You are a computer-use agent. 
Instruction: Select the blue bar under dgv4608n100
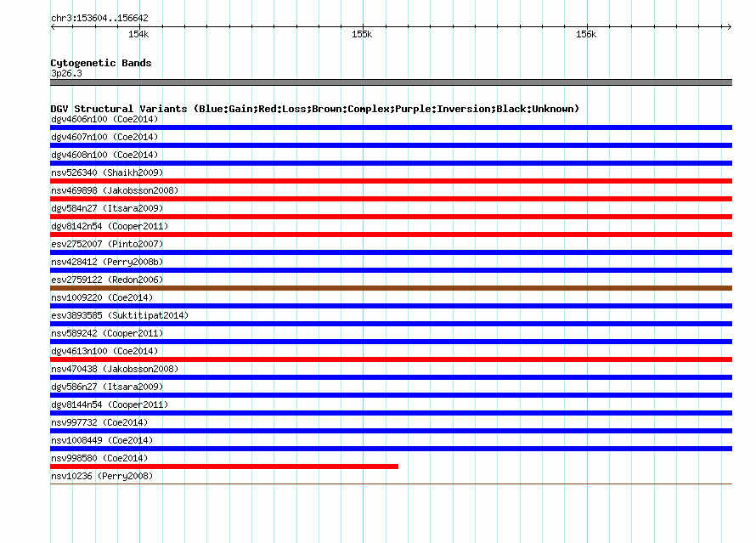point(391,163)
